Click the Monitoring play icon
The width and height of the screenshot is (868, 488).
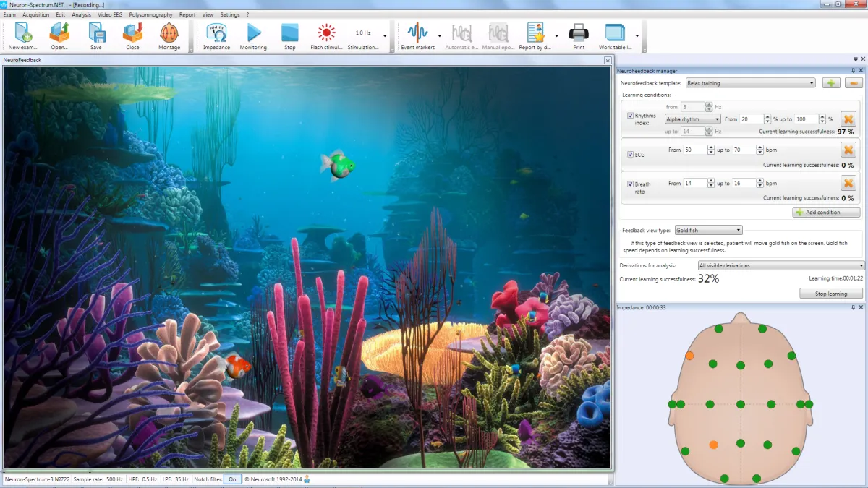click(x=254, y=33)
